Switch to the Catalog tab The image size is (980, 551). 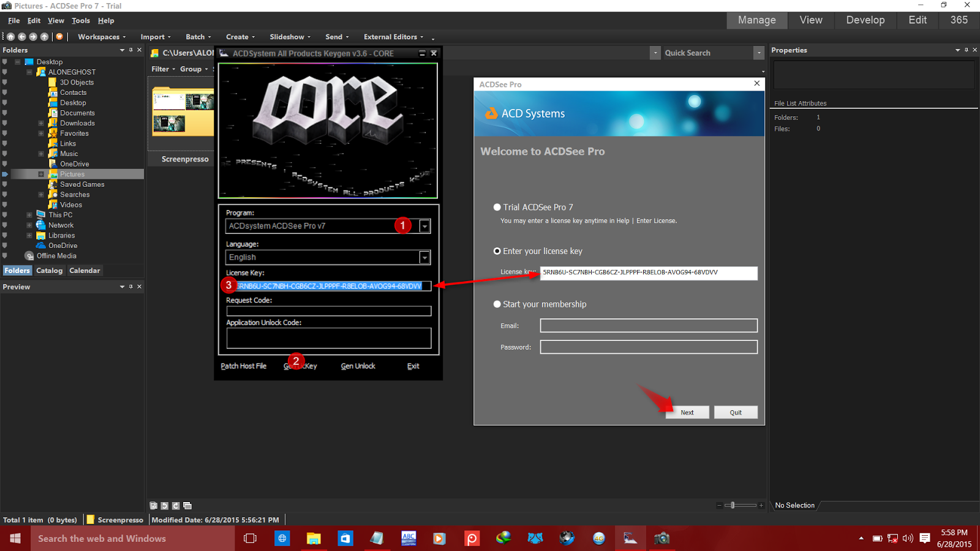50,271
